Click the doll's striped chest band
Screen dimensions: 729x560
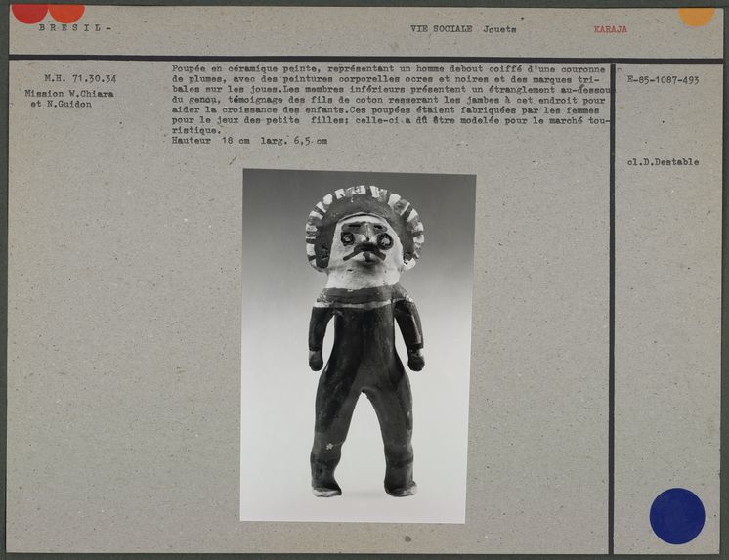pos(364,297)
